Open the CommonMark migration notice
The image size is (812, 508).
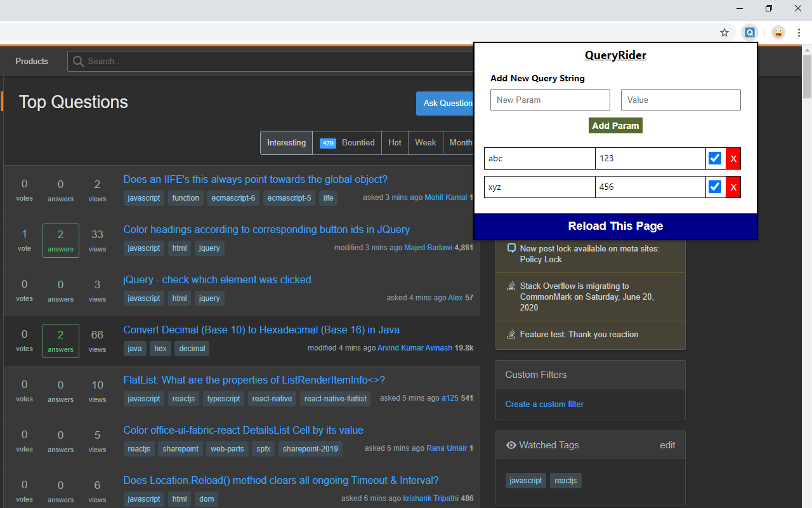[x=587, y=297]
